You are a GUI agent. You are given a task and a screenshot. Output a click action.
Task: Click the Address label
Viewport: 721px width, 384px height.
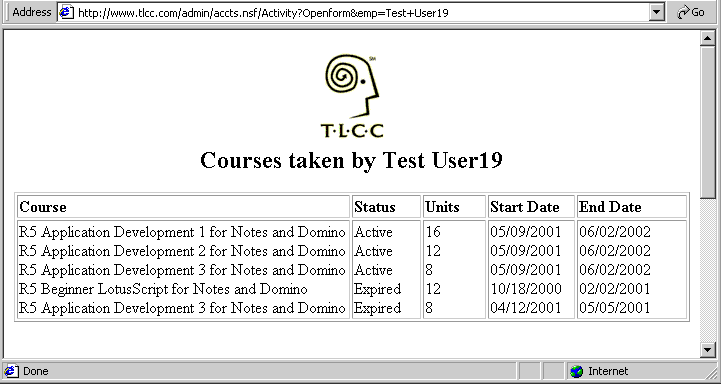pyautogui.click(x=32, y=12)
